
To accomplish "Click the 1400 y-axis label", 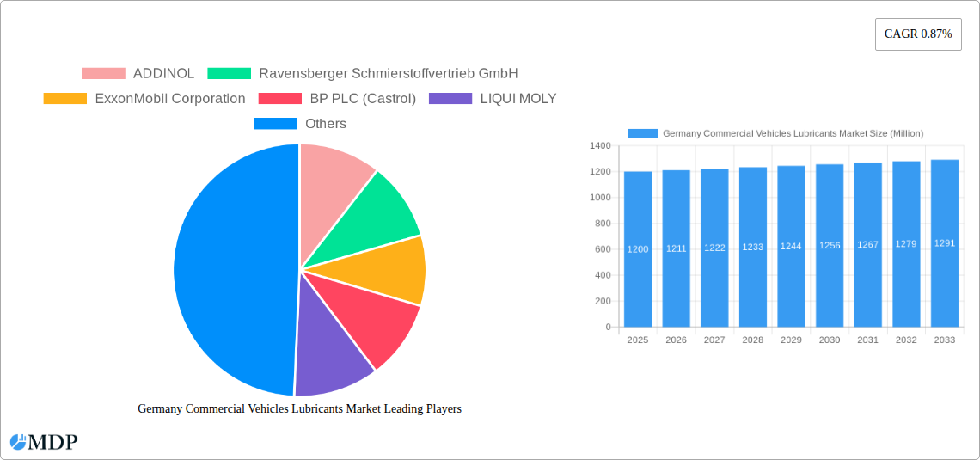I will point(600,145).
